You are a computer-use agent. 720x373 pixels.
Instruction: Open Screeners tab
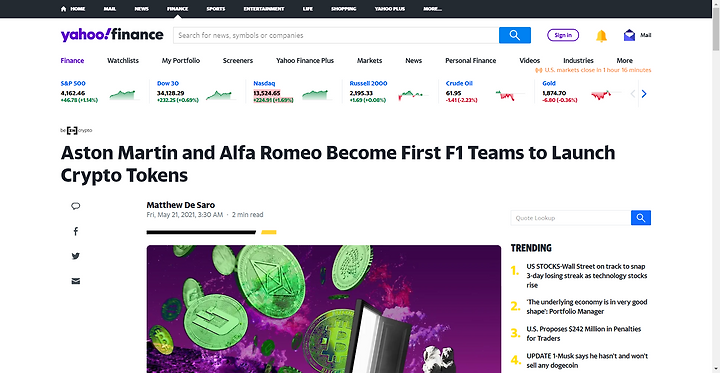pos(238,61)
